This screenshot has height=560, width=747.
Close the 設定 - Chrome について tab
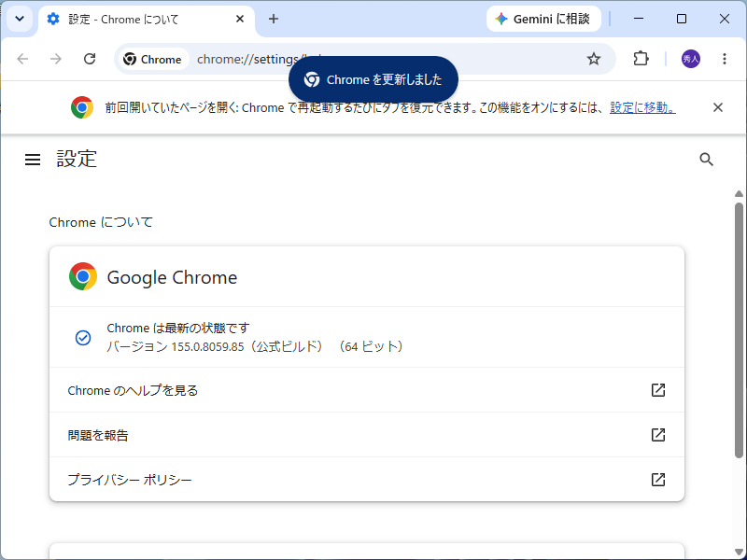coord(240,19)
